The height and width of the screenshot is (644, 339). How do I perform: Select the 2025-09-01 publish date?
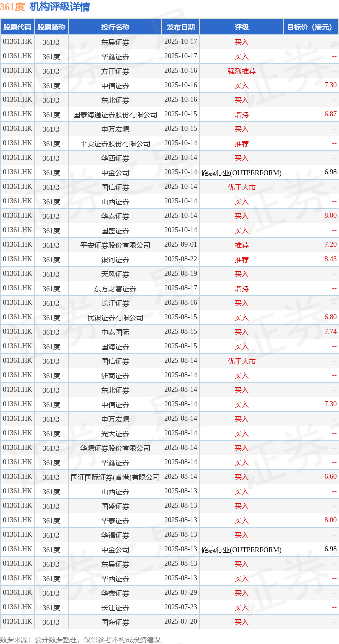(x=181, y=245)
